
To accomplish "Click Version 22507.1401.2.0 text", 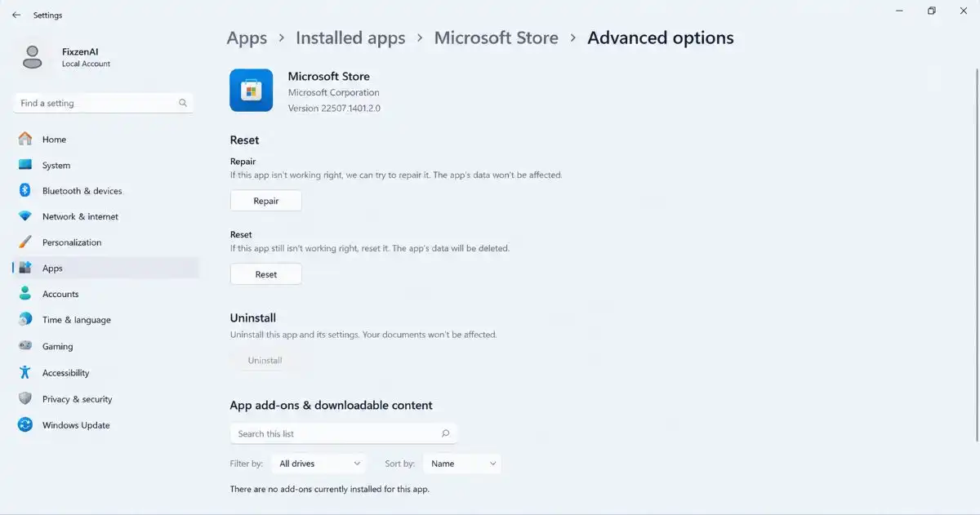I will pos(334,108).
